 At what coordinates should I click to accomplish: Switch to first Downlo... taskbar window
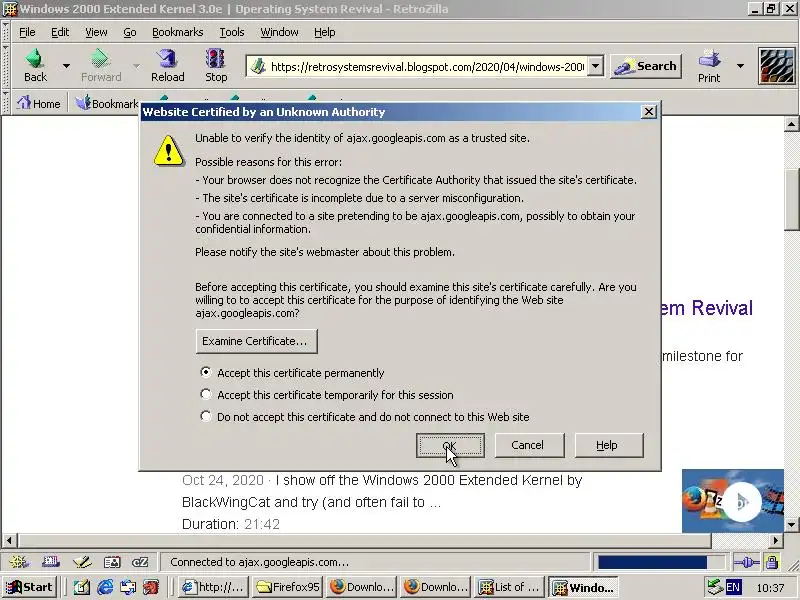[x=361, y=587]
